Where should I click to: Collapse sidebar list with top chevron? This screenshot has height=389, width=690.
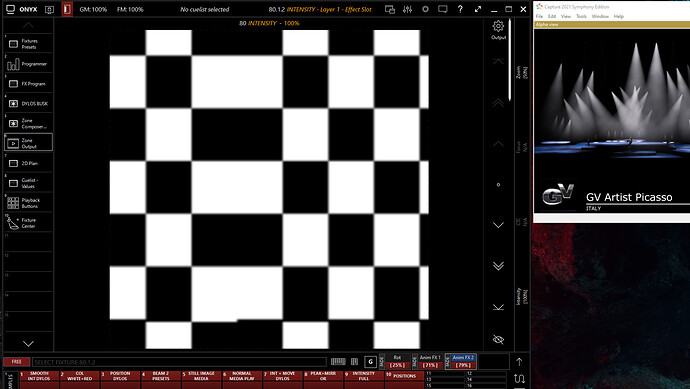click(x=28, y=25)
